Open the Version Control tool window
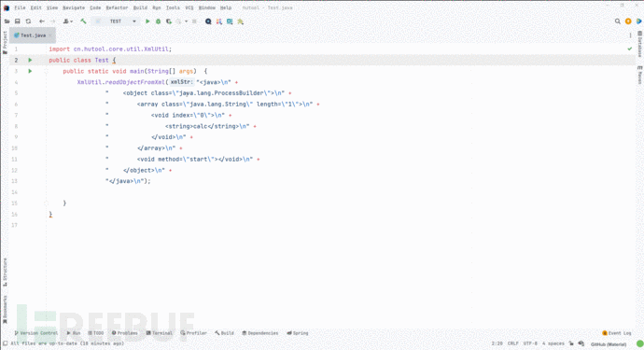 36,333
